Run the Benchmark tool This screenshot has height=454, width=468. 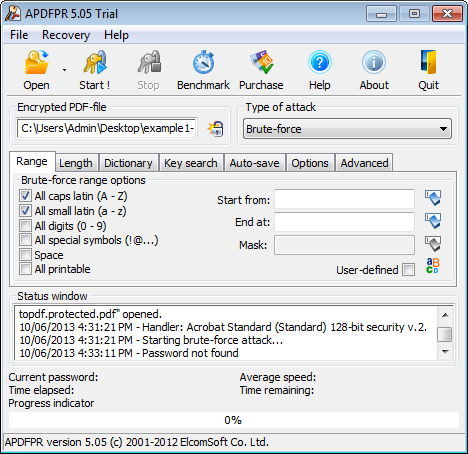coord(203,62)
